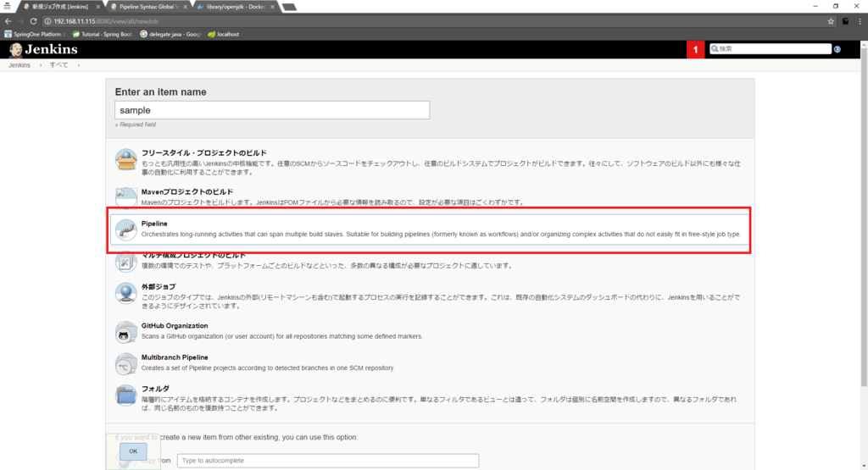Image resolution: width=868 pixels, height=470 pixels.
Task: Click the item name field containing sample
Action: [x=271, y=110]
